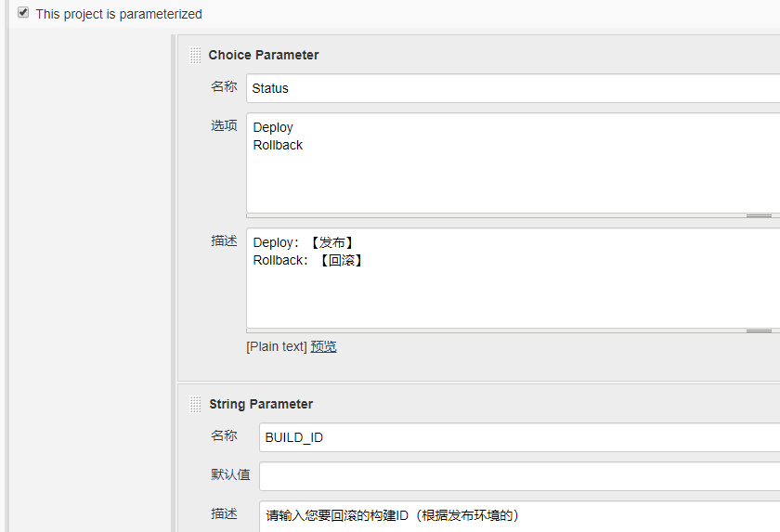Place cursor on Rollback line in 选项 textarea

click(278, 145)
